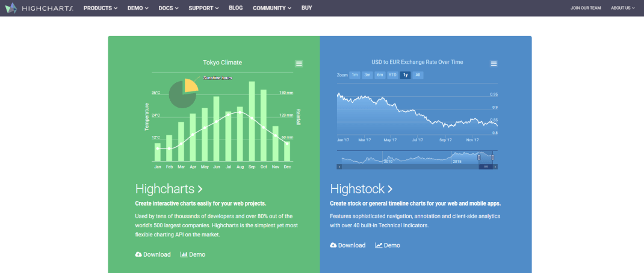
Task: Click the left navigator range handle
Action: pyautogui.click(x=479, y=157)
